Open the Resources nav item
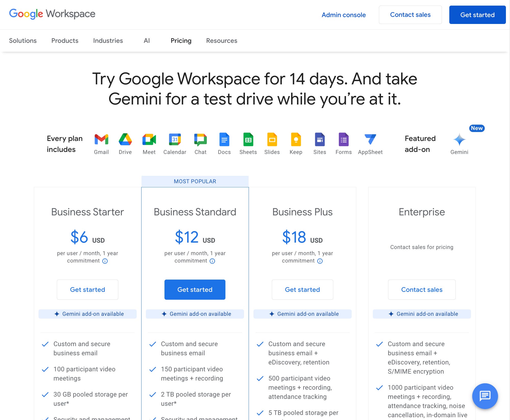The height and width of the screenshot is (420, 510). pos(222,41)
